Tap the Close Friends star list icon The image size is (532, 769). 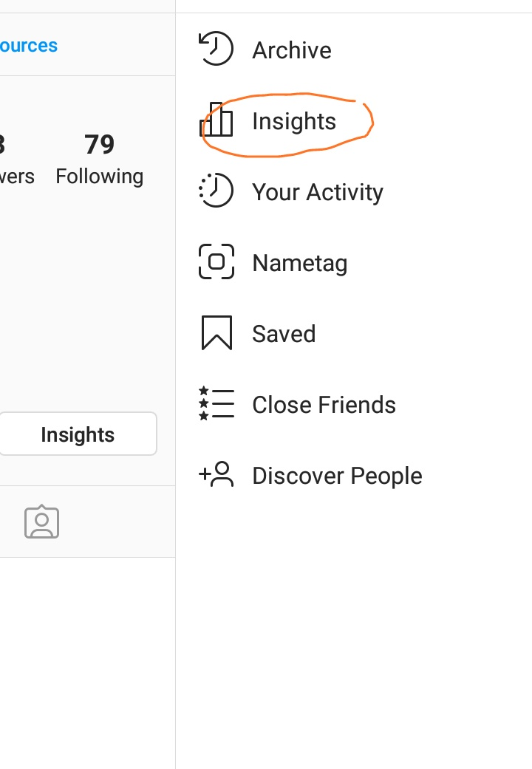pyautogui.click(x=216, y=404)
